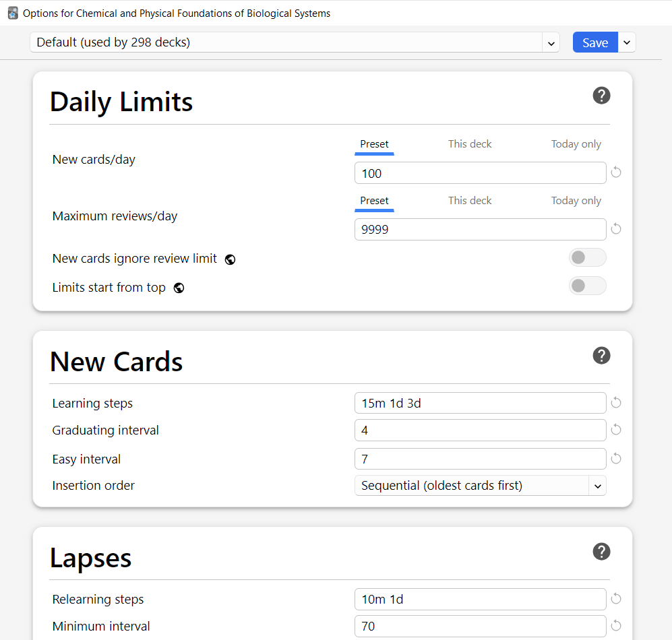Image resolution: width=672 pixels, height=640 pixels.
Task: Open the Daily Limits help popup
Action: (x=601, y=95)
